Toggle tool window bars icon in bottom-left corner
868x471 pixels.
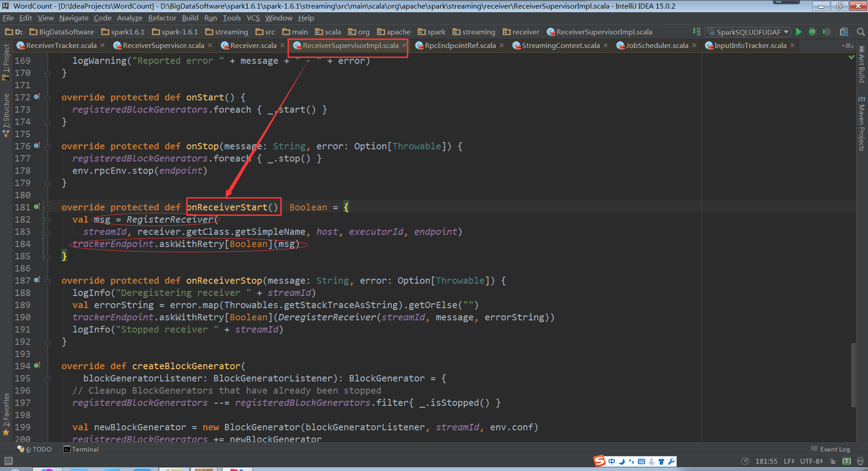(8, 461)
